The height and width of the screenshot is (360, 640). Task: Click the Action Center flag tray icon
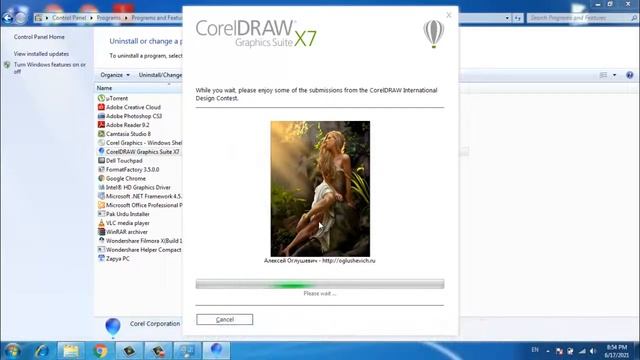click(559, 351)
